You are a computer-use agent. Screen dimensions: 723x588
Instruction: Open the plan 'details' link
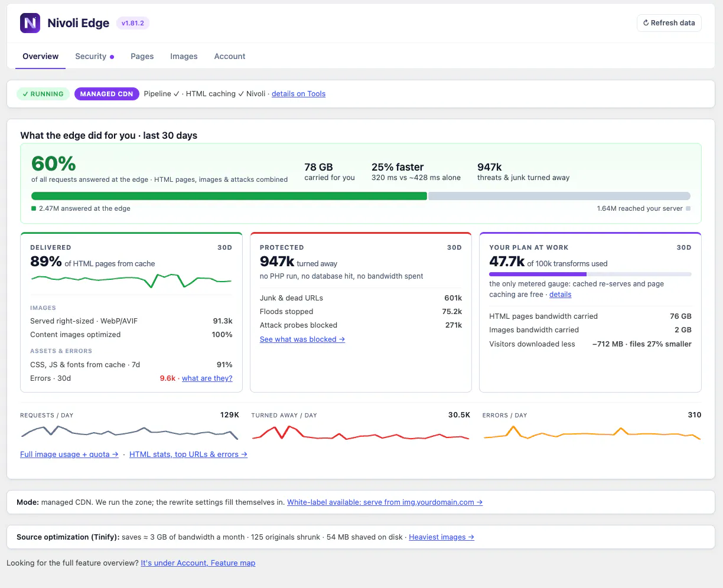pos(560,295)
